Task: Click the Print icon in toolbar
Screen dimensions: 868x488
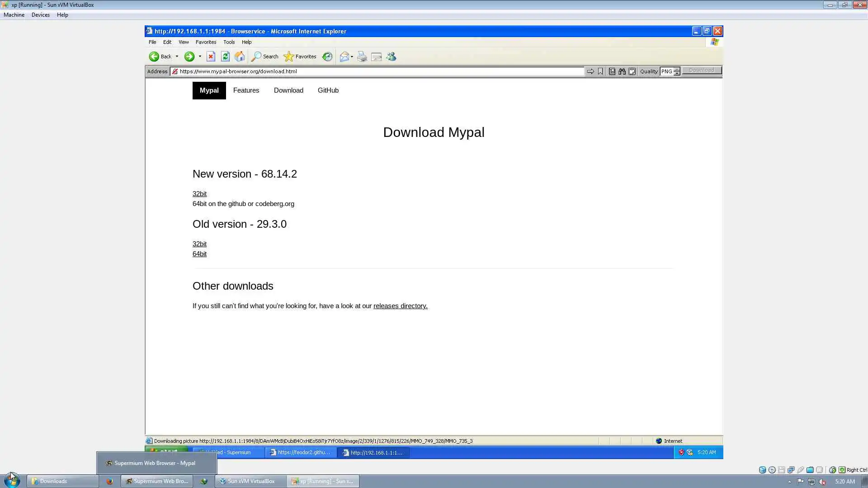Action: pos(362,56)
